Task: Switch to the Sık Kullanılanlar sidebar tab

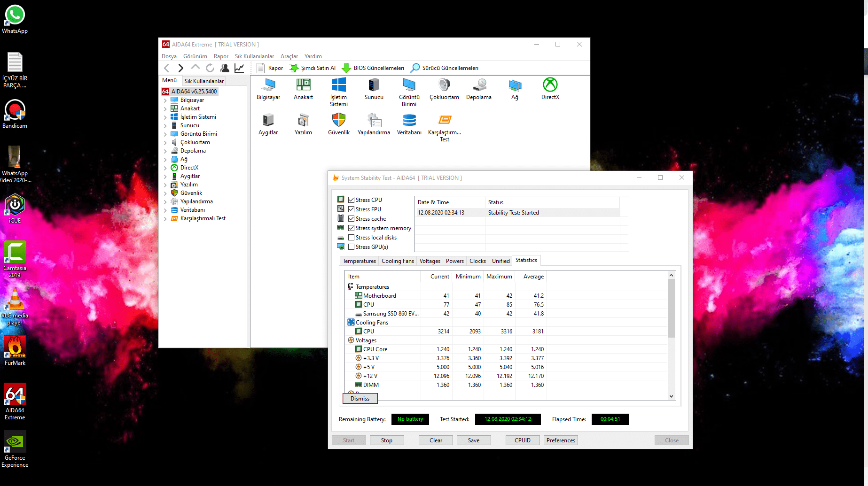Action: pos(204,81)
